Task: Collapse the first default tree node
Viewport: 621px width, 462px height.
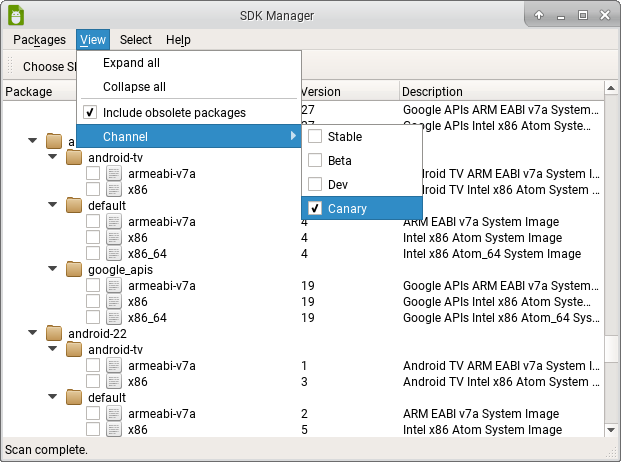Action: point(52,205)
